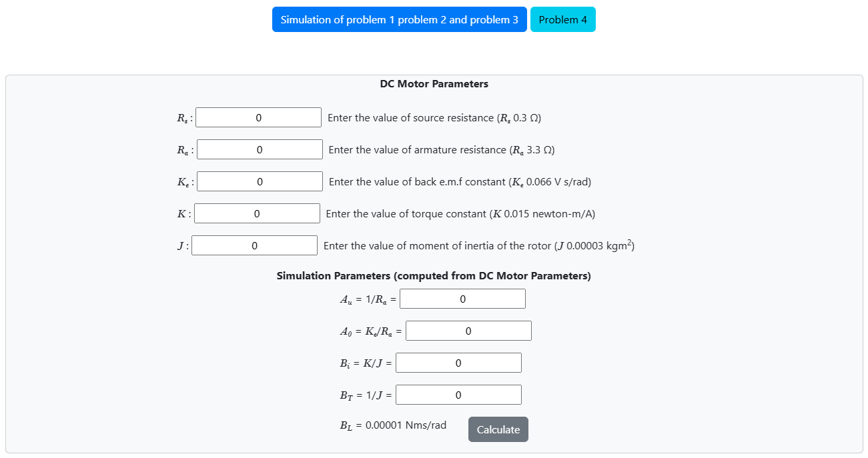Click the BT = 1/J value field
Image resolution: width=868 pixels, height=458 pixels.
point(458,395)
